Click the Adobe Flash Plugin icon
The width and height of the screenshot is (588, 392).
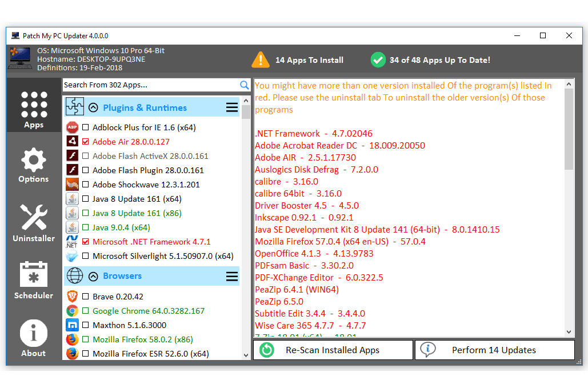[72, 170]
